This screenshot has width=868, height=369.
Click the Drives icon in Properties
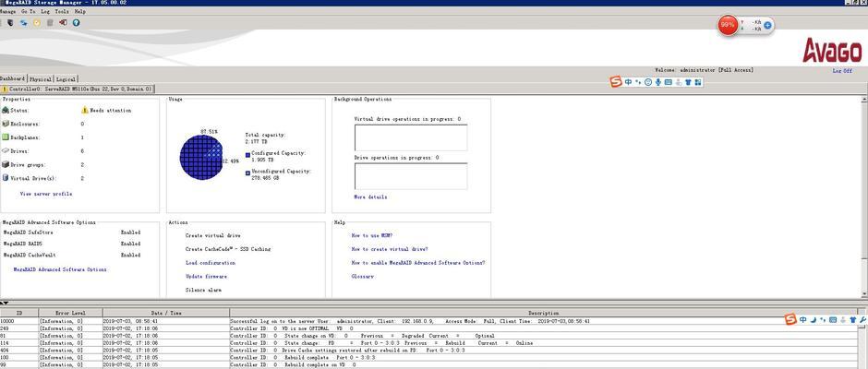pyautogui.click(x=6, y=150)
